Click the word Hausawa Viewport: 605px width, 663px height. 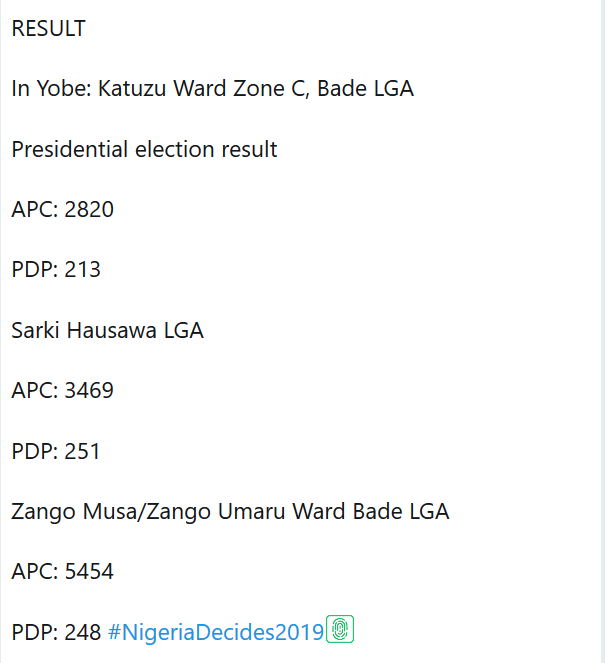pyautogui.click(x=109, y=330)
